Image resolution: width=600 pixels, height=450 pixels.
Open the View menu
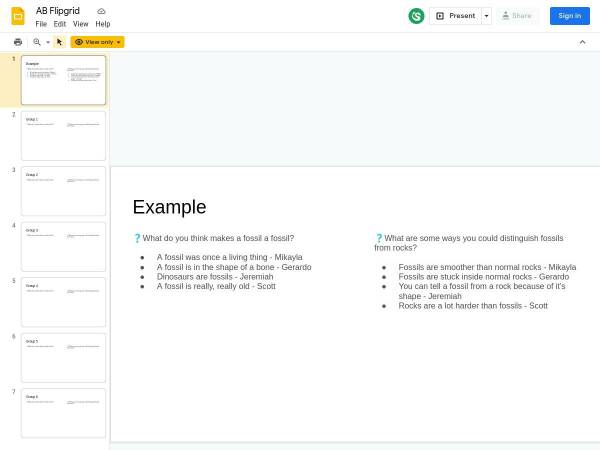click(81, 24)
